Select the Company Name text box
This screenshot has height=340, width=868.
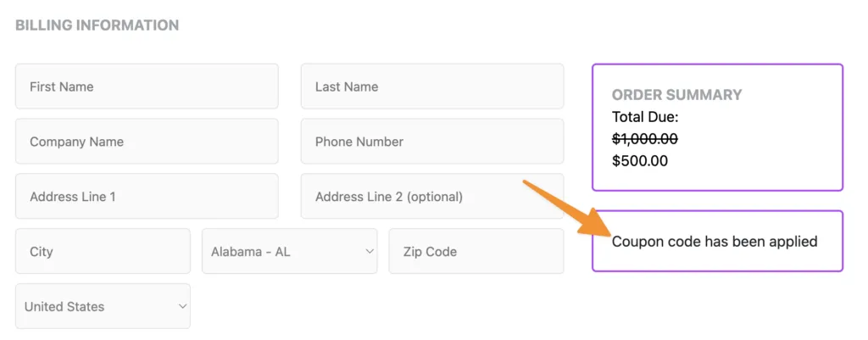pyautogui.click(x=147, y=142)
